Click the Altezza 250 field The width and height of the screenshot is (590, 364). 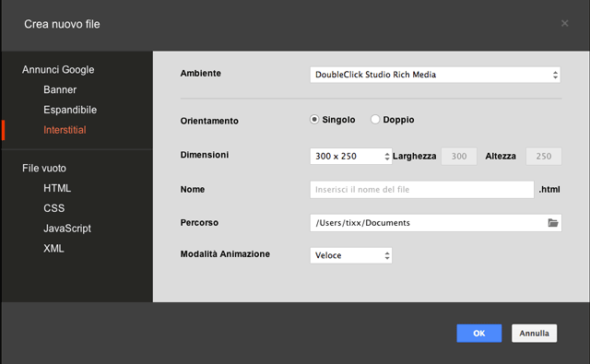pos(544,156)
